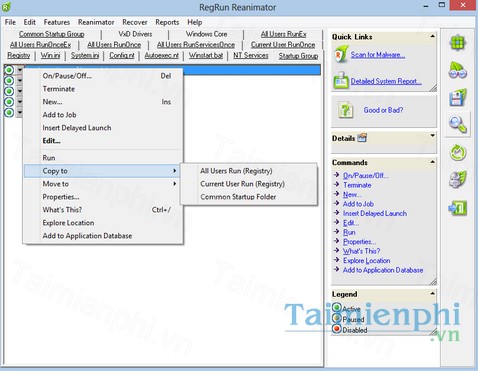The width and height of the screenshot is (478, 371).
Task: Click the Details panel icon beside title
Action: pos(362,138)
